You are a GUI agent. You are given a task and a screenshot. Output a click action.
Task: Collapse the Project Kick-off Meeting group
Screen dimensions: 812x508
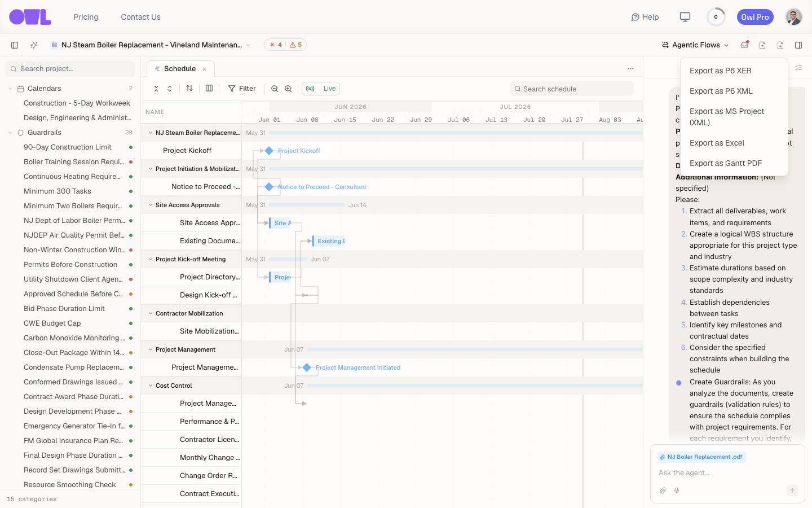(151, 259)
